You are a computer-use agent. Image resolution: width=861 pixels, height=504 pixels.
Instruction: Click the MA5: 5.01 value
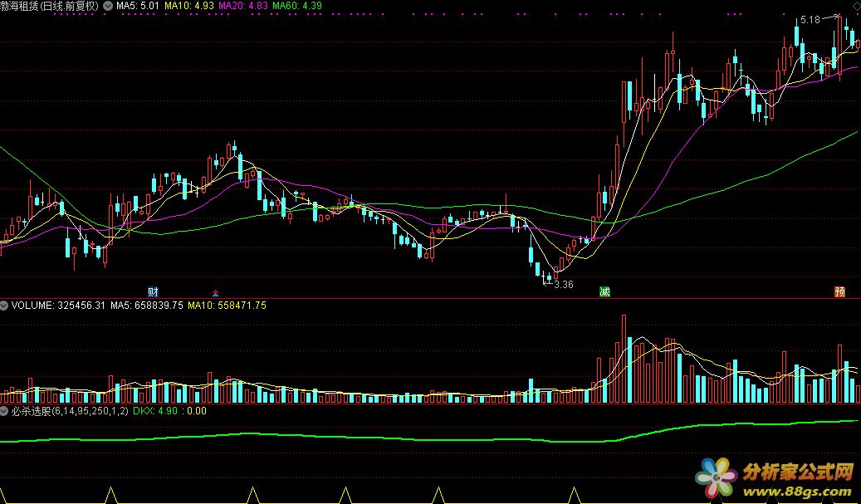pos(137,6)
